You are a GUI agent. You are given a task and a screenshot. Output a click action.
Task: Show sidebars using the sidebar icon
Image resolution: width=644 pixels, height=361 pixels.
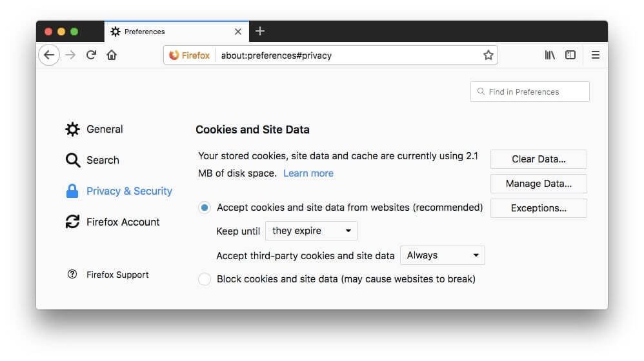click(x=570, y=55)
